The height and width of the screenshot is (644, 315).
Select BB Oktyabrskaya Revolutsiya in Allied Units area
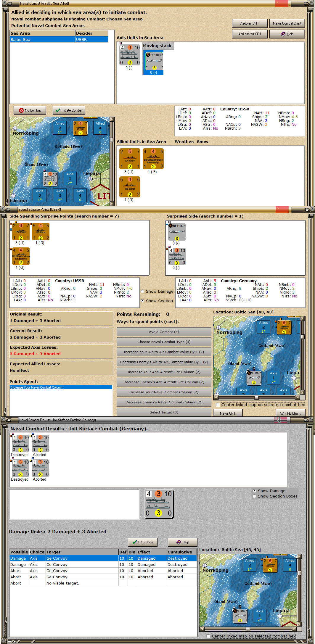pyautogui.click(x=153, y=159)
